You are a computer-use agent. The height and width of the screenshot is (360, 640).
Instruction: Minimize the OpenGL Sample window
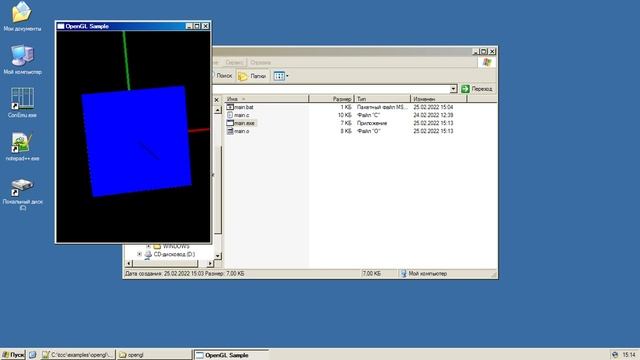pos(189,26)
